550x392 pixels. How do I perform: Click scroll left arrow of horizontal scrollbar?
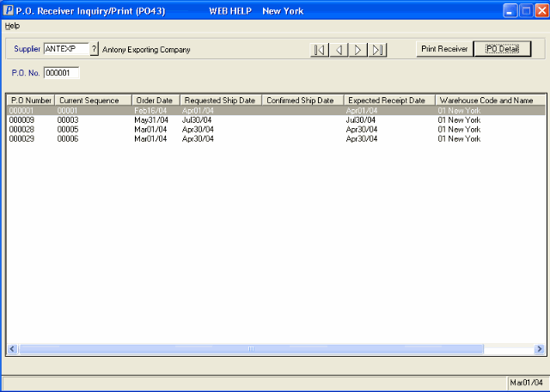coord(13,349)
